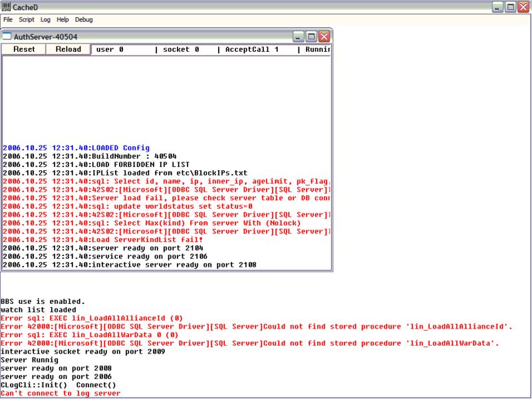Close the CacheD main window

click(x=523, y=7)
